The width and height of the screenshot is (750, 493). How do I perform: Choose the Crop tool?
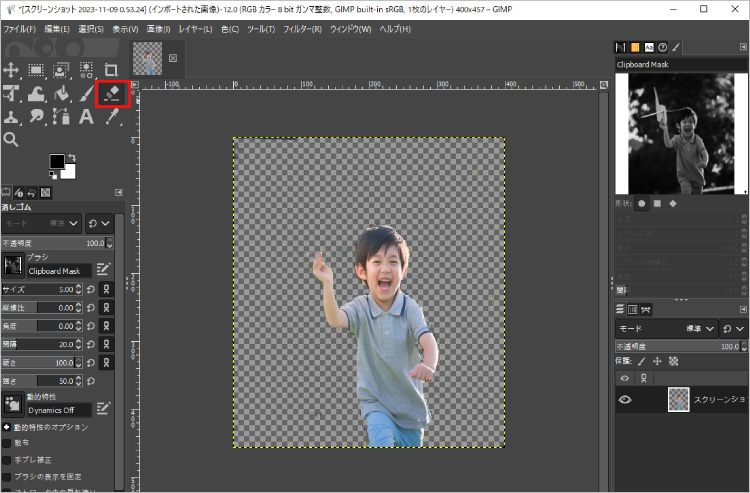point(111,70)
